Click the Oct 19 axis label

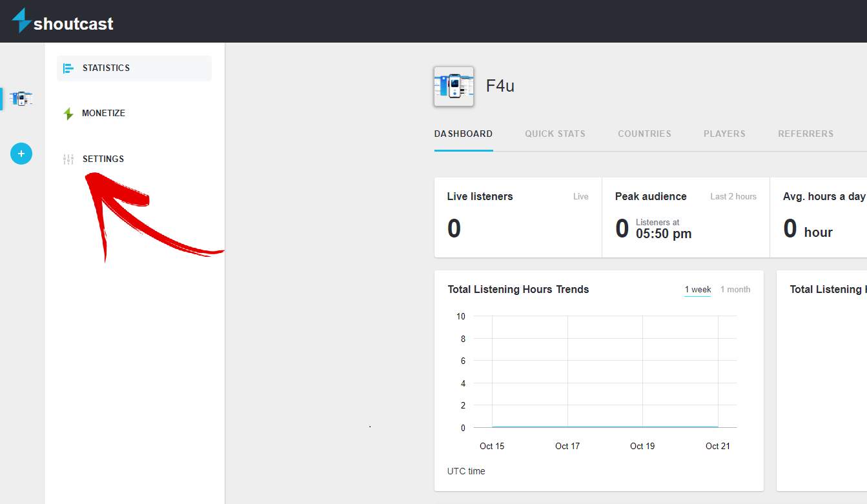tap(642, 447)
